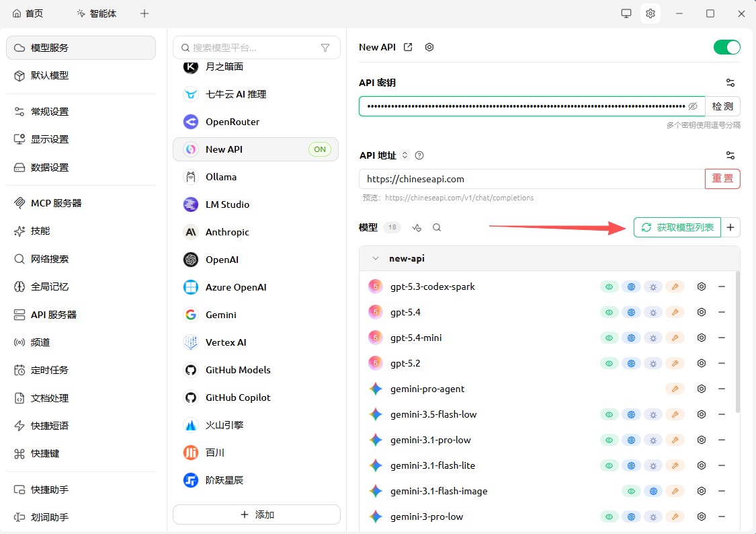The height and width of the screenshot is (534, 756).
Task: Switch to the 首页 tab
Action: (x=28, y=13)
